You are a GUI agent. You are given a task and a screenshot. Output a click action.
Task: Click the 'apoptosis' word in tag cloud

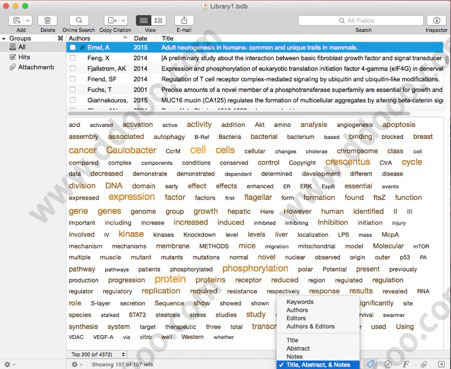pyautogui.click(x=399, y=125)
